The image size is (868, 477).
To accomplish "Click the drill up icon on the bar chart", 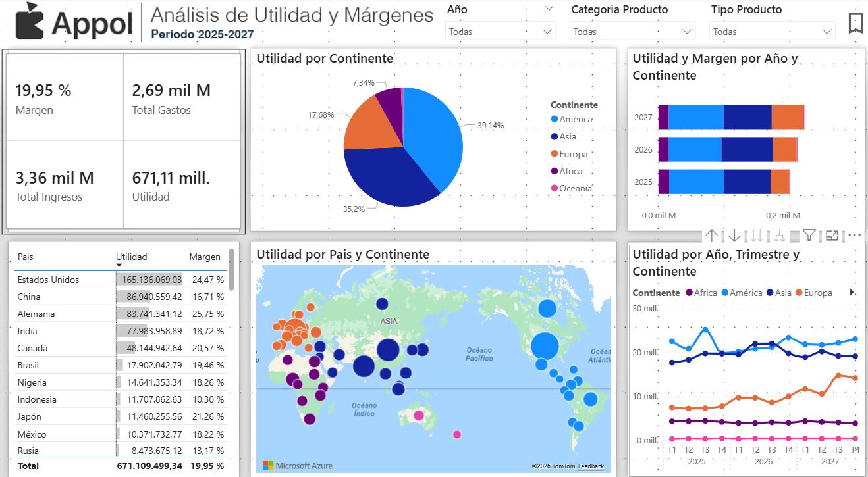I will point(713,235).
